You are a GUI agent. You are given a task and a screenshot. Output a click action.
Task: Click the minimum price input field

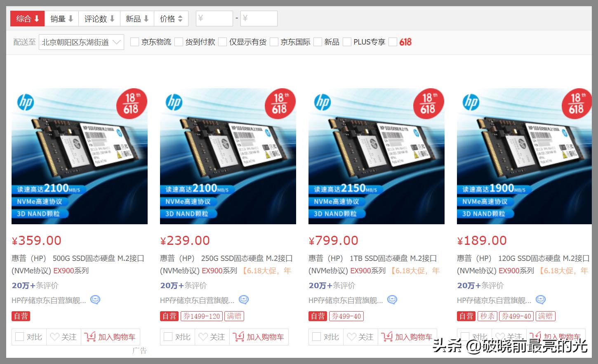click(214, 19)
